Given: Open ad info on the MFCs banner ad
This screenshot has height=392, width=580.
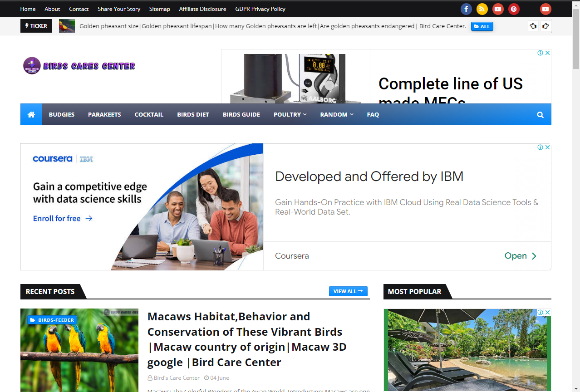Looking at the screenshot, I should pos(541,53).
